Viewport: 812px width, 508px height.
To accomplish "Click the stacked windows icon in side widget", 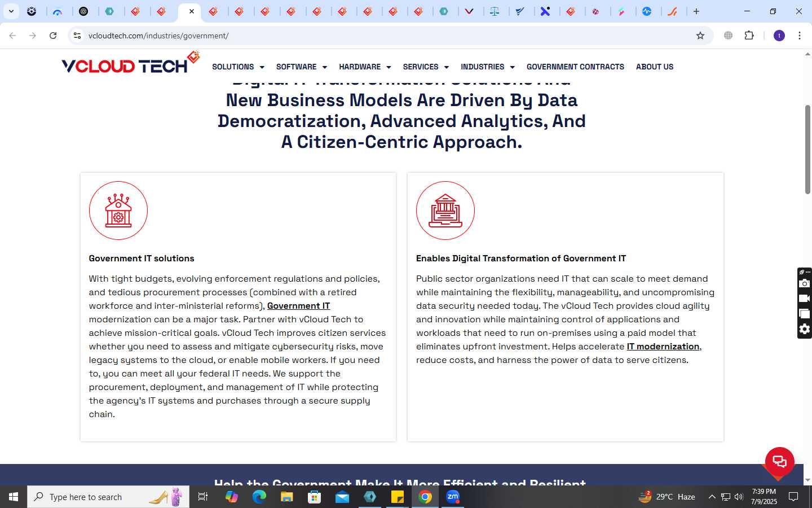I will point(805,314).
